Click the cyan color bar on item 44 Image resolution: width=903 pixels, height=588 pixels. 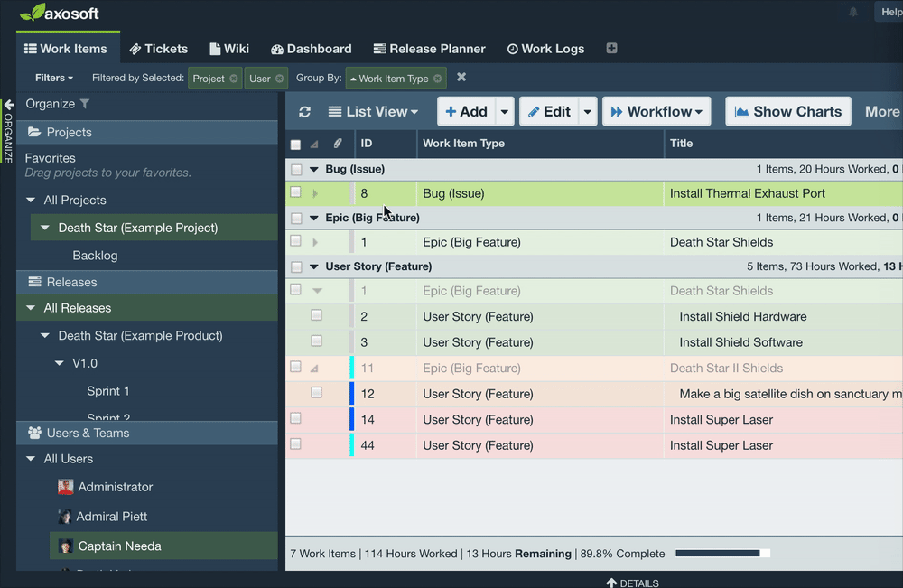tap(352, 445)
